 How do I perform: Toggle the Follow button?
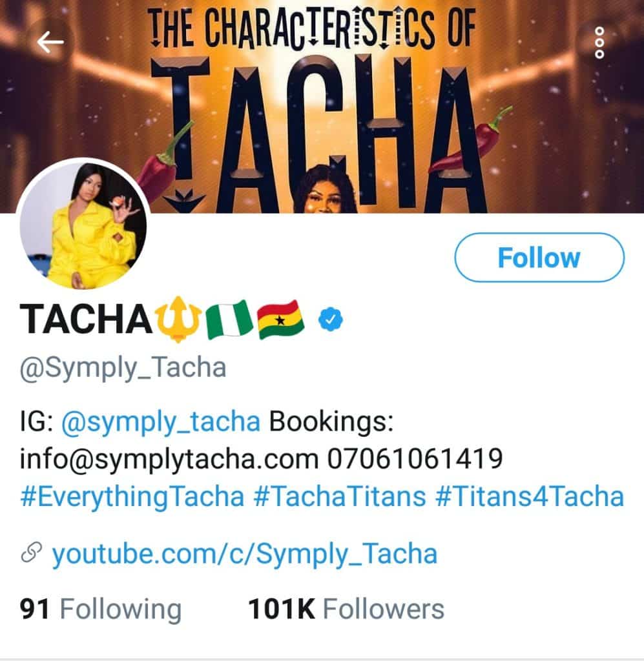(539, 258)
